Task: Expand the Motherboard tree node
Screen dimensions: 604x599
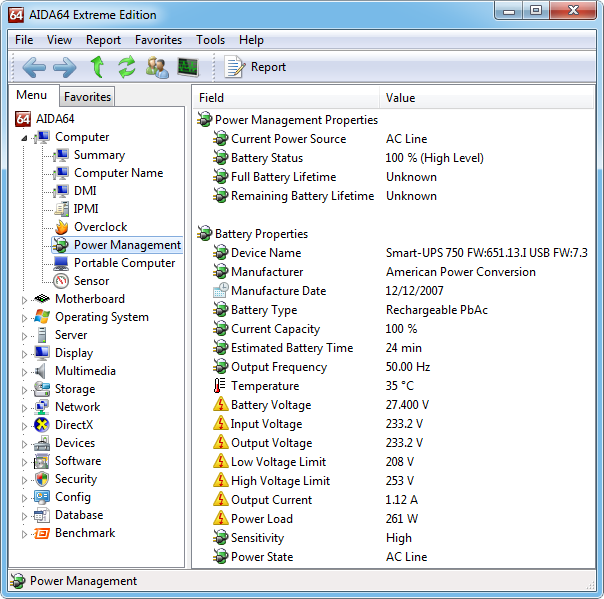Action: tap(24, 300)
